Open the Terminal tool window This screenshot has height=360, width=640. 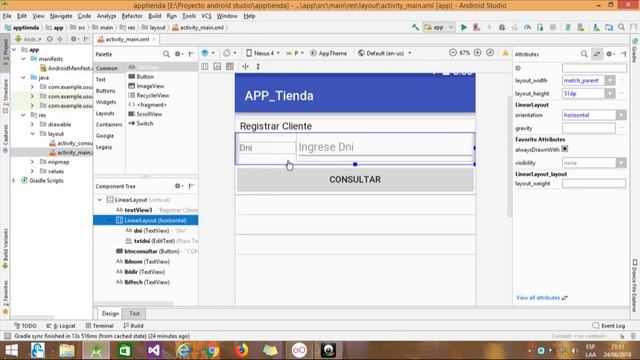coord(100,326)
